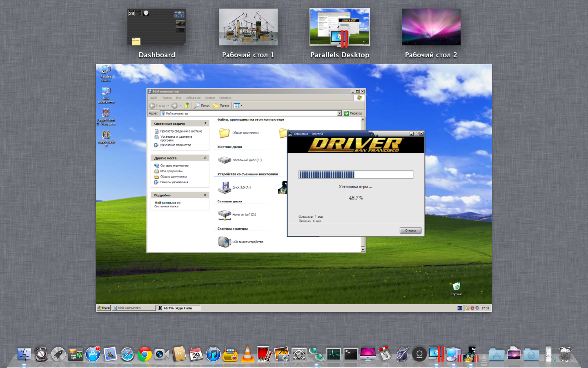Open the Файл menu in Explorer
588x368 pixels.
tap(154, 98)
